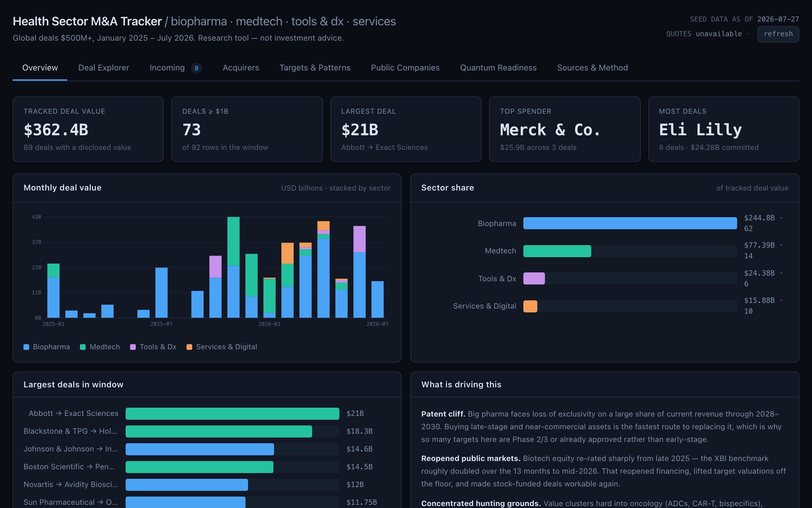Click the Tools & Dx legend swatch

click(133, 347)
